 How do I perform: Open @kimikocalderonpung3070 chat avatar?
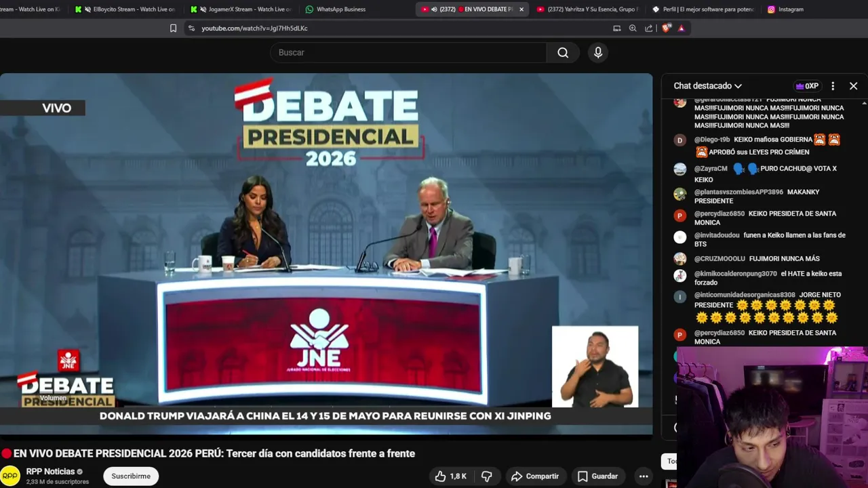click(x=679, y=276)
